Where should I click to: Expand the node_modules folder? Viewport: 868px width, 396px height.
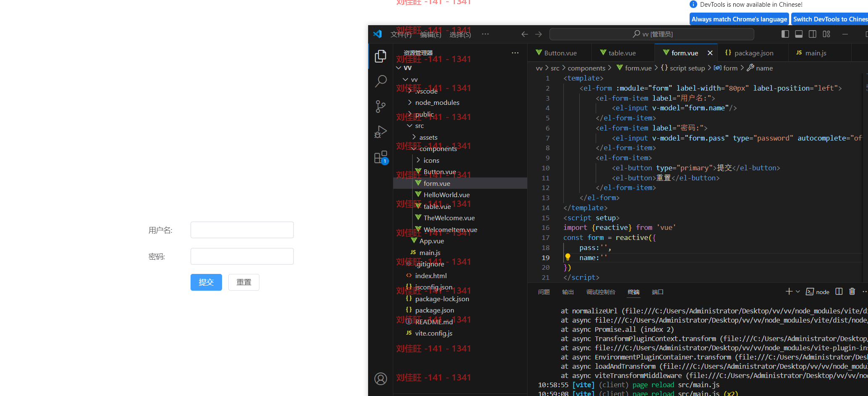pyautogui.click(x=460, y=102)
